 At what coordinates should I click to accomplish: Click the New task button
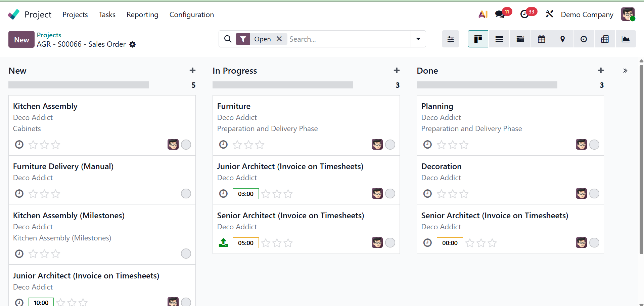[x=21, y=40]
